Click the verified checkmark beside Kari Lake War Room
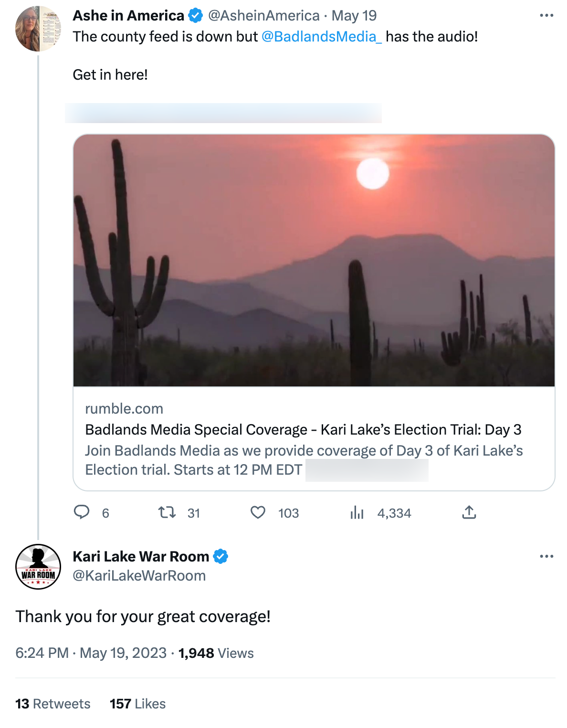The width and height of the screenshot is (567, 728). pyautogui.click(x=221, y=556)
